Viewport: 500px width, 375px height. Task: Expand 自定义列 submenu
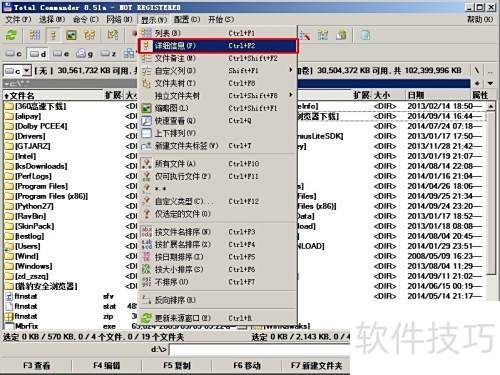pyautogui.click(x=217, y=71)
